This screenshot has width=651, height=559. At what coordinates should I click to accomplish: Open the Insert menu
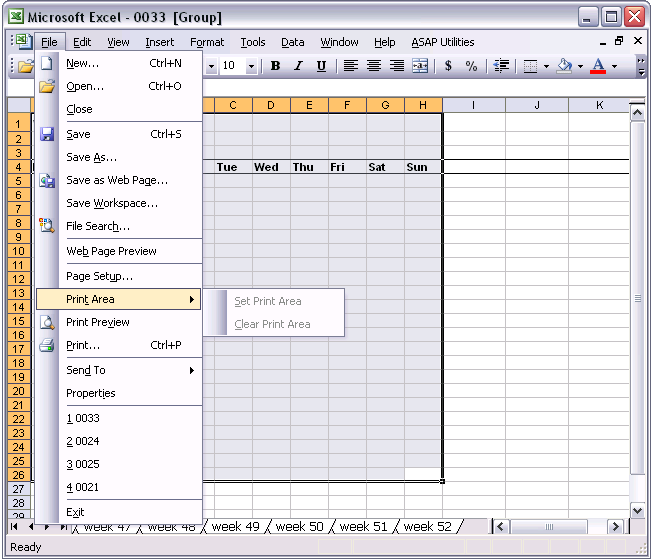pyautogui.click(x=159, y=42)
